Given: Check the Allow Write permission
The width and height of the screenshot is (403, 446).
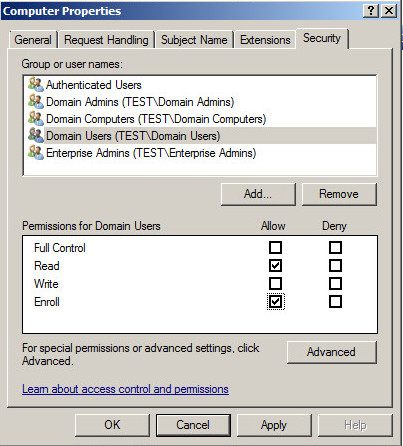Looking at the screenshot, I should click(x=275, y=284).
